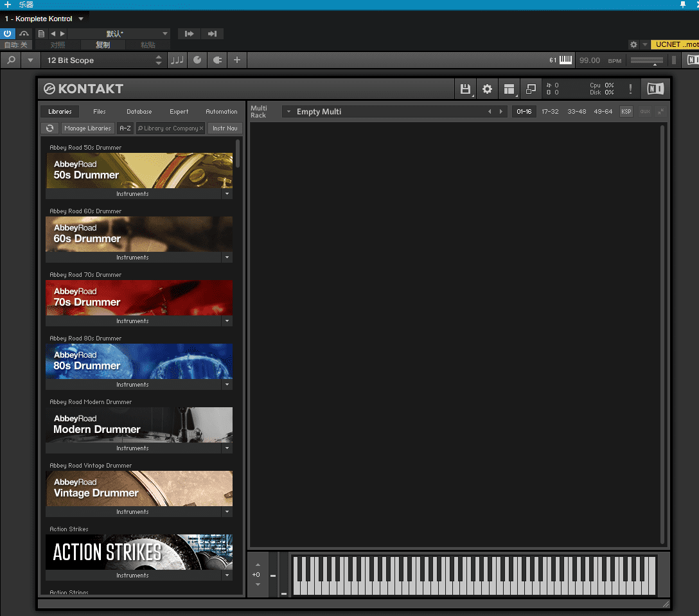Select rack page 01-16
Image resolution: width=699 pixels, height=616 pixels.
(524, 111)
